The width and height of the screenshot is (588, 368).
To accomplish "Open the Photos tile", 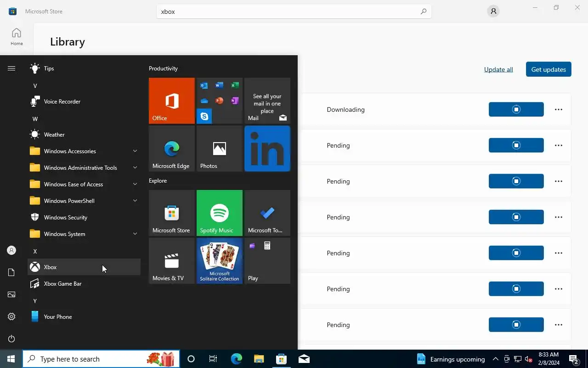I will [220, 149].
